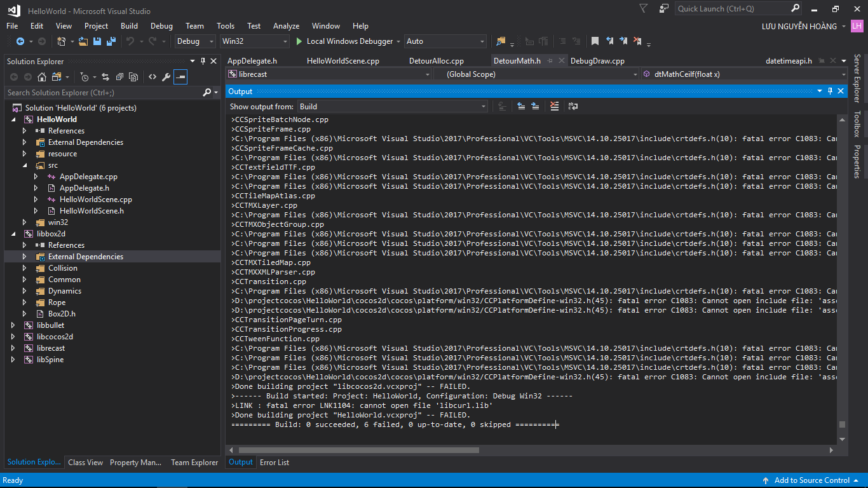Click the Navigate Backward arrow in toolbar
Image resolution: width=868 pixels, height=488 pixels.
click(20, 41)
